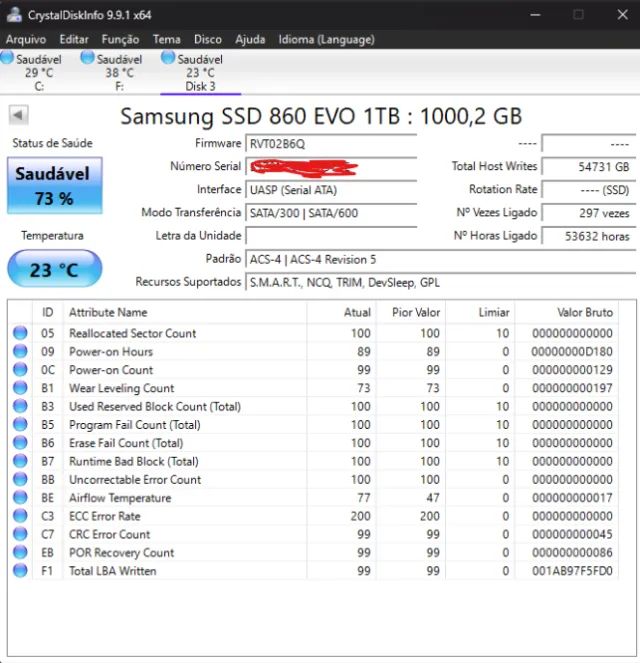This screenshot has width=640, height=663.
Task: Click the Status de Saúde label
Action: coord(52,143)
